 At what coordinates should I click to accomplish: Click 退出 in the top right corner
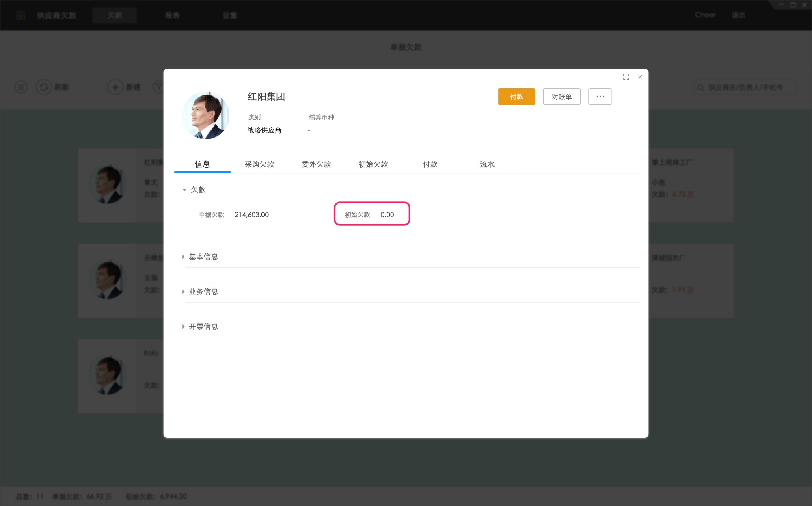(x=739, y=15)
